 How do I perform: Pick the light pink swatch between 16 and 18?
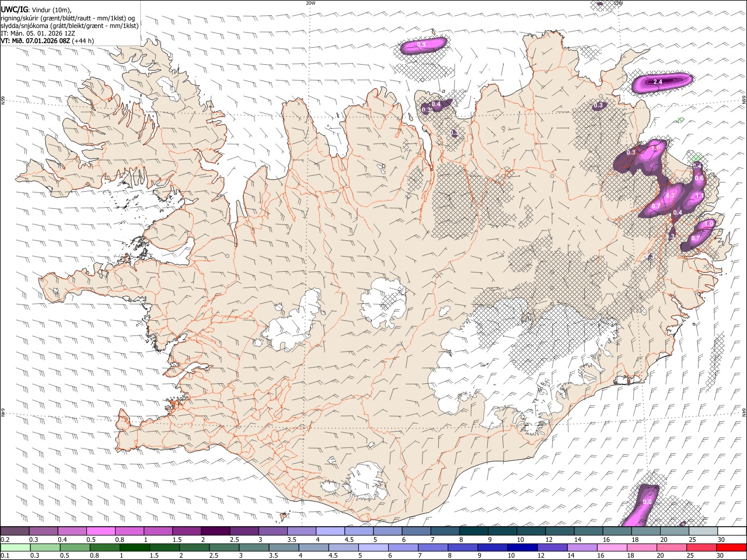point(612,547)
